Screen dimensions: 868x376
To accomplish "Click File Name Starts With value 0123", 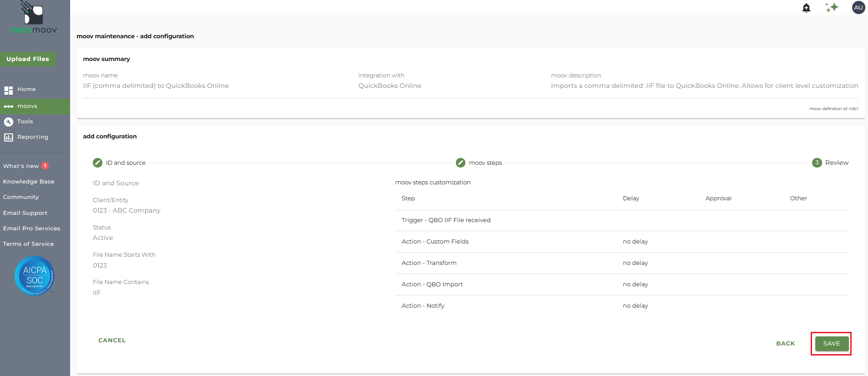I will 100,266.
